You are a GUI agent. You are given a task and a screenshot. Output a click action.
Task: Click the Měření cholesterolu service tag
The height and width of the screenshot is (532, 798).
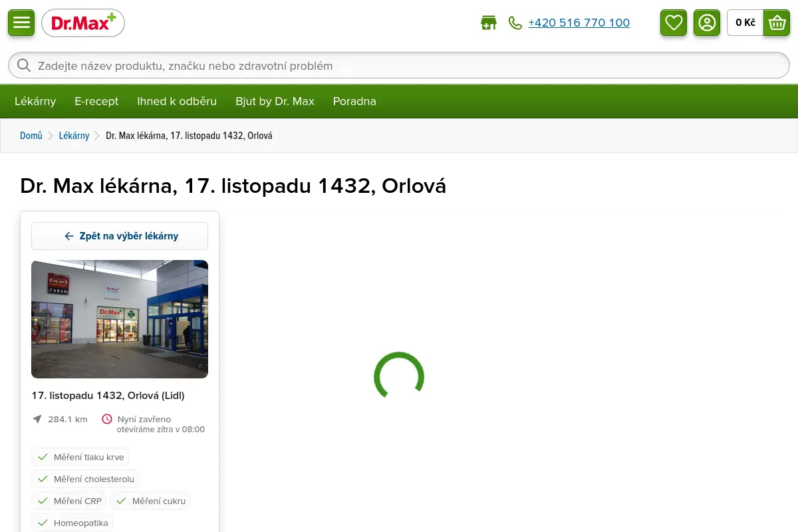85,479
